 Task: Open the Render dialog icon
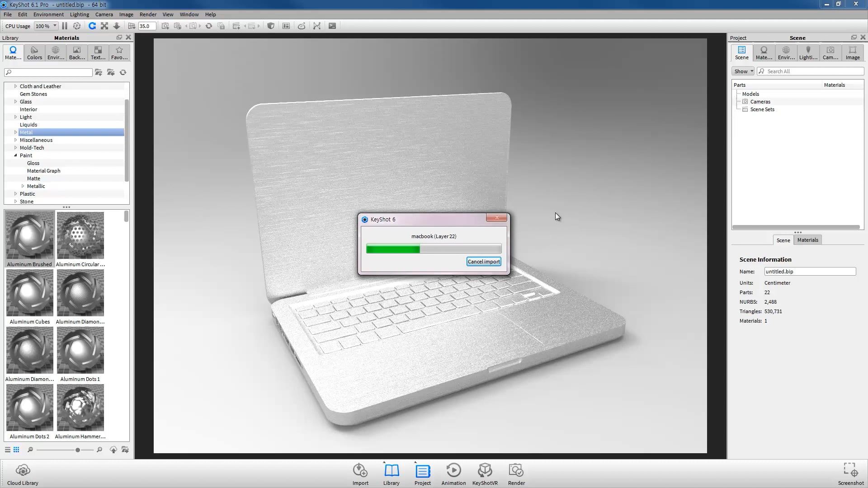pyautogui.click(x=516, y=474)
